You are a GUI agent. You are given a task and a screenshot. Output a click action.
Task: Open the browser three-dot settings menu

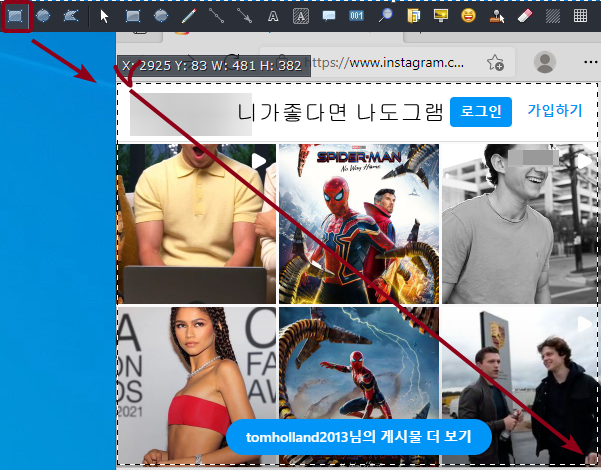click(591, 62)
